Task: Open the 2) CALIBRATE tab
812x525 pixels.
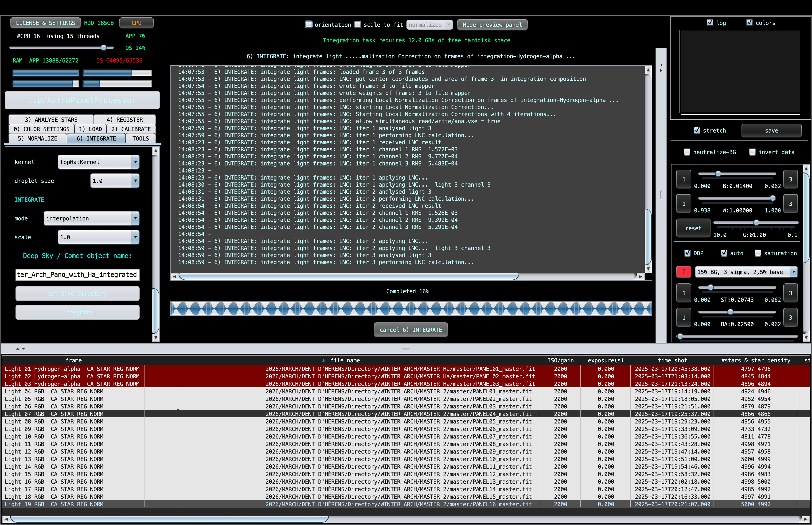Action: [x=131, y=129]
